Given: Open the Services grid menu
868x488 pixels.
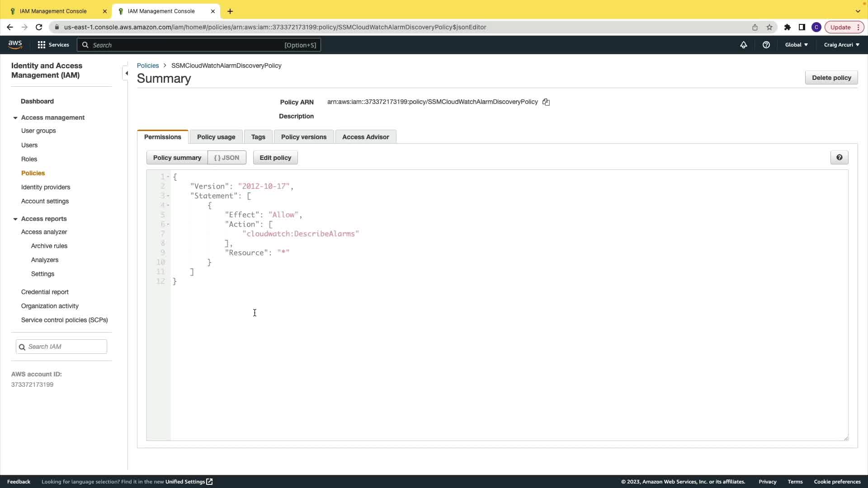Looking at the screenshot, I should pyautogui.click(x=53, y=45).
